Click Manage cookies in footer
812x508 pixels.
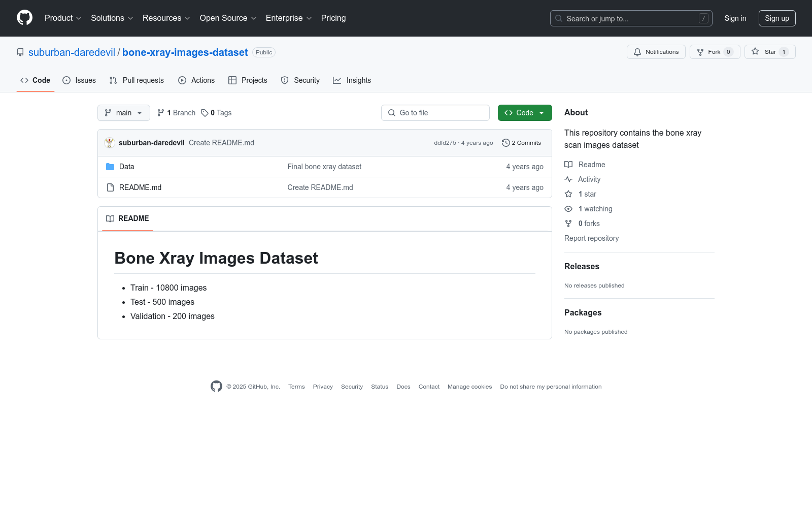469,387
